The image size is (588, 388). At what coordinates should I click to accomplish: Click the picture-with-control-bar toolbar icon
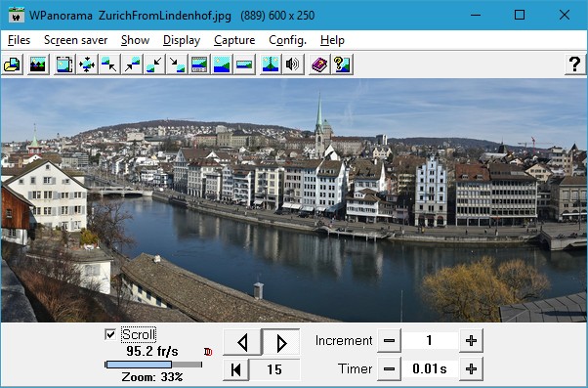(199, 65)
